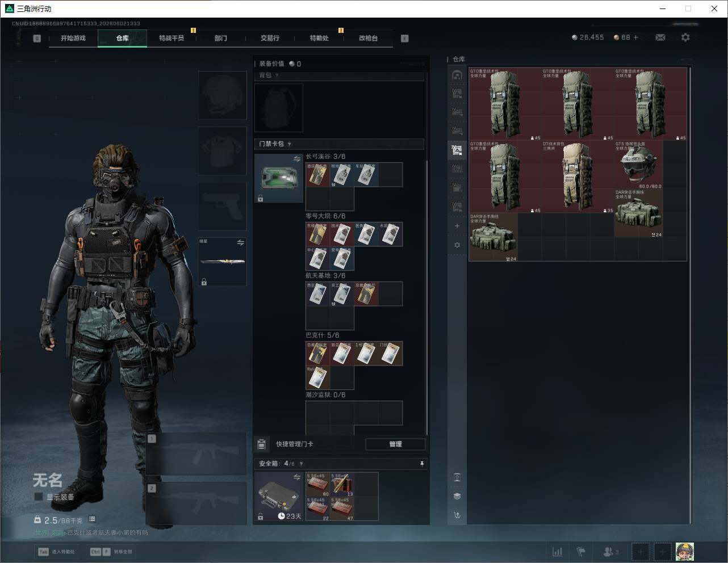Click the warehouse panel scrollbar

tap(690, 295)
